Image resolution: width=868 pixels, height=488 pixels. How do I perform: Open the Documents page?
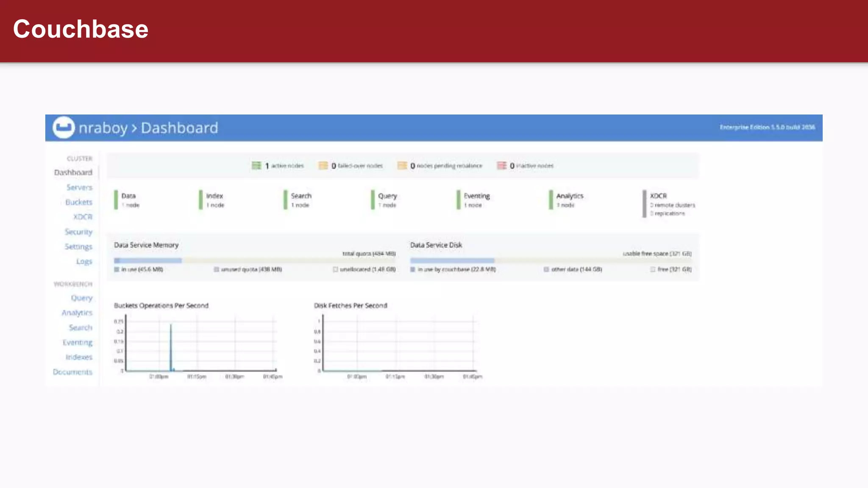click(72, 372)
